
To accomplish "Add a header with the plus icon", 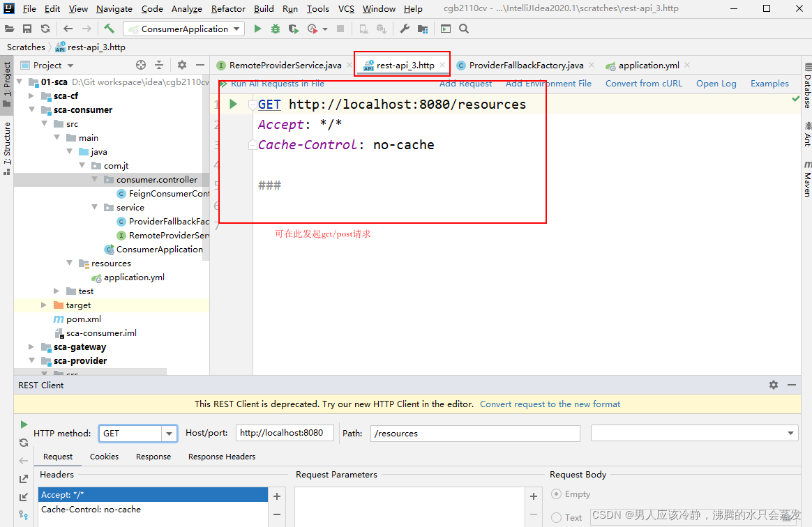I will (x=277, y=496).
